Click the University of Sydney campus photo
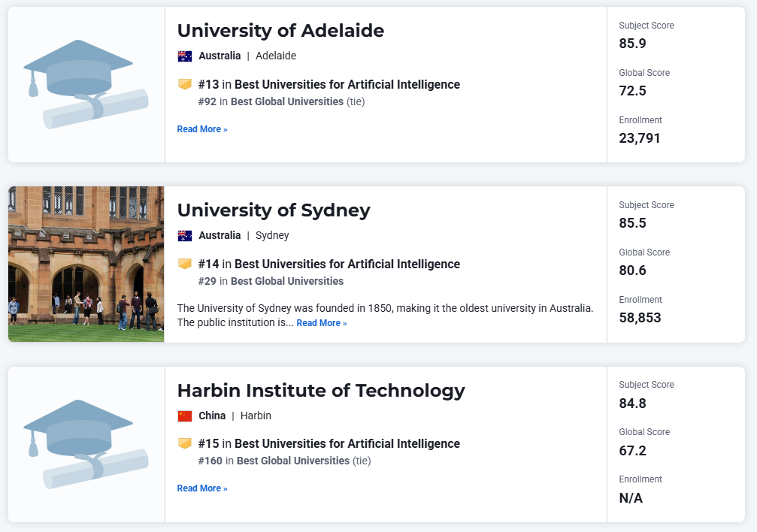This screenshot has height=532, width=757. coord(86,264)
